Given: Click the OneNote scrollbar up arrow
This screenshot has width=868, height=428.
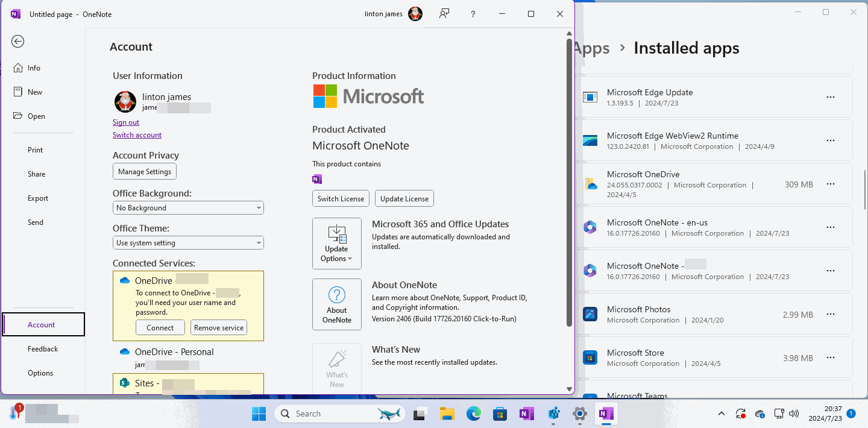Looking at the screenshot, I should [x=569, y=33].
